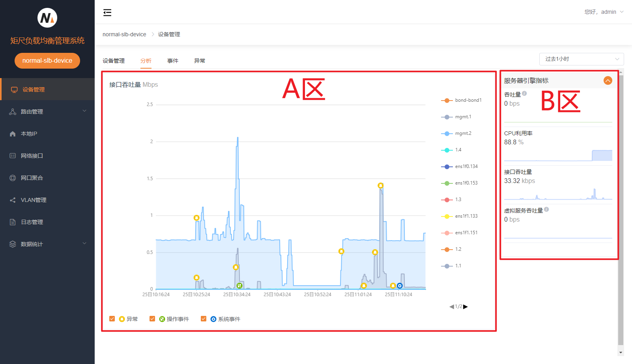Switch to the 事件 tab
The width and height of the screenshot is (632, 364).
coord(173,61)
